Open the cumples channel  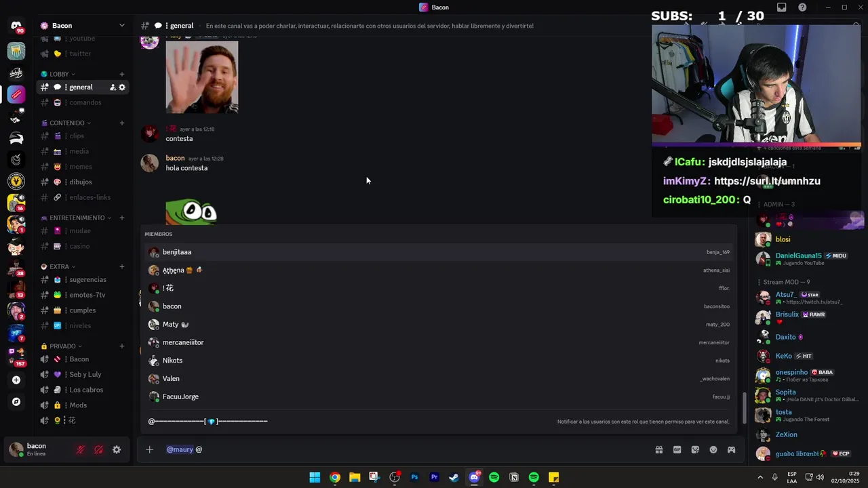(83, 310)
